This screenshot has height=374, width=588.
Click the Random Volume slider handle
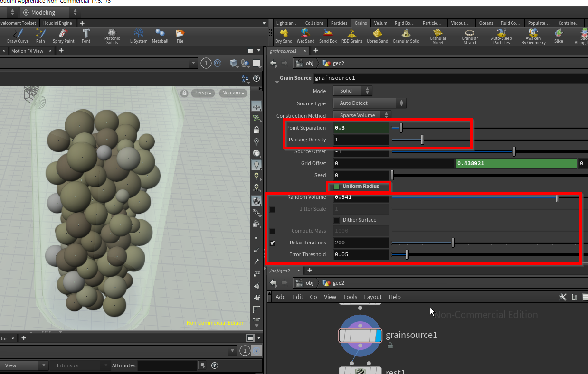point(557,198)
